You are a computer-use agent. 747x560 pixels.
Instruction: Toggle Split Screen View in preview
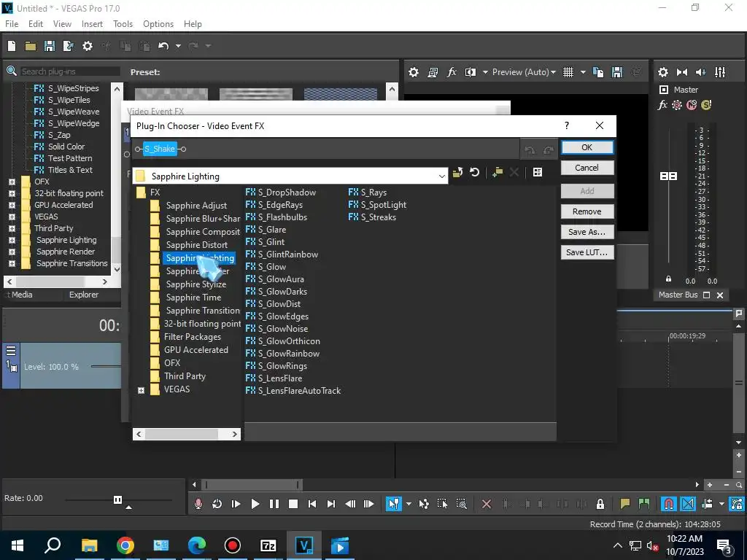(x=471, y=72)
